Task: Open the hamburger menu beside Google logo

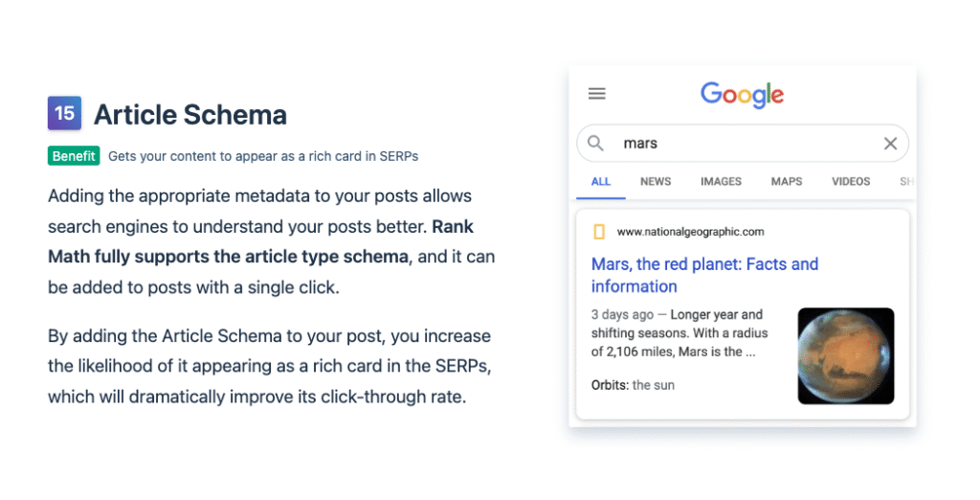Action: coord(597,94)
